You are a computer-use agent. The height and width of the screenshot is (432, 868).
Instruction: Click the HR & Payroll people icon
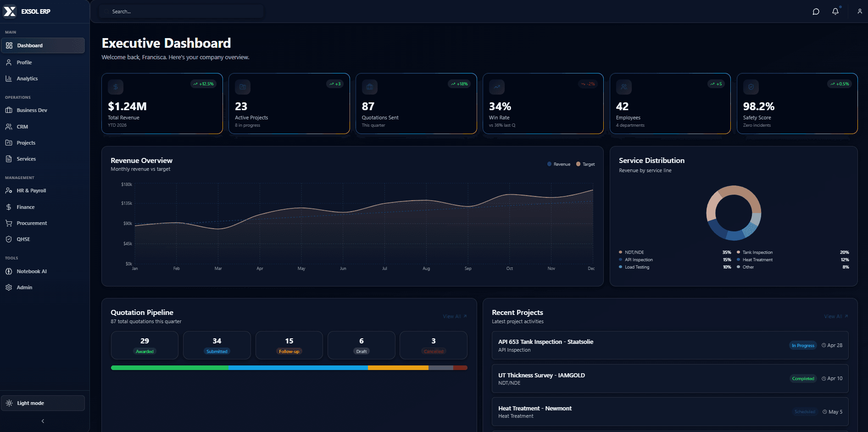click(9, 191)
